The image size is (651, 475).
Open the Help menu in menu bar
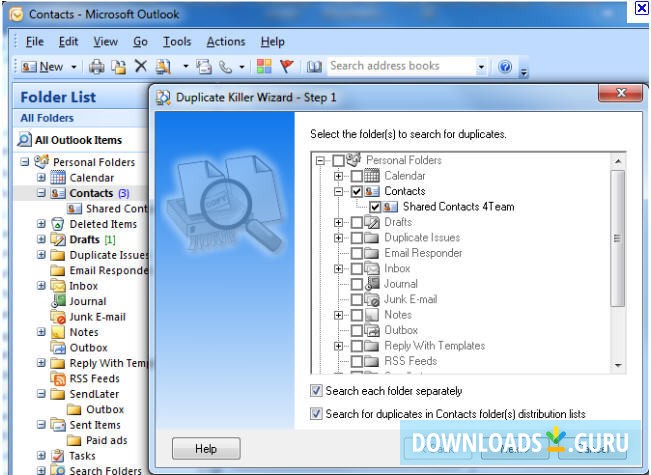point(273,42)
